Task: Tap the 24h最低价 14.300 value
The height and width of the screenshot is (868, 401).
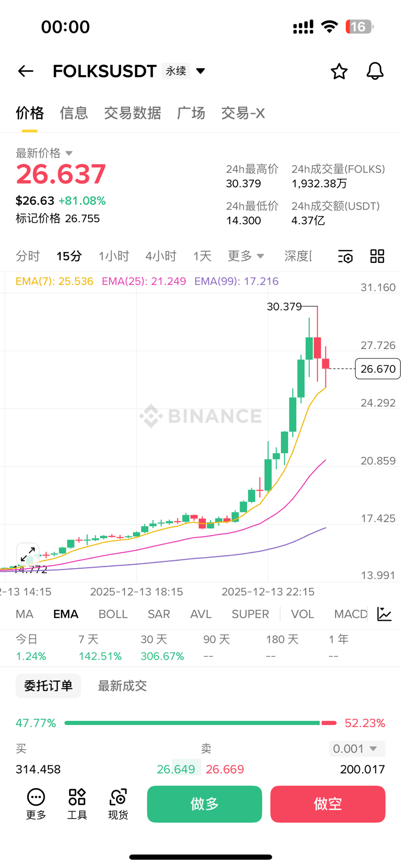Action: (244, 221)
